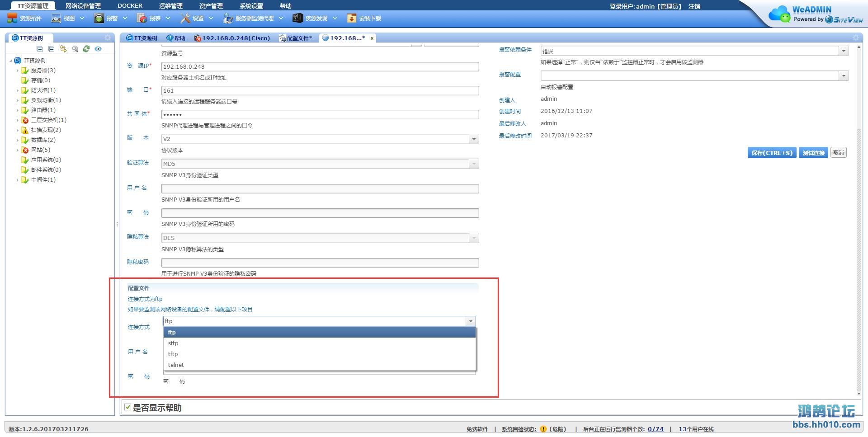
Task: Click the gear icon on the IT资源树 panel header
Action: tap(108, 38)
